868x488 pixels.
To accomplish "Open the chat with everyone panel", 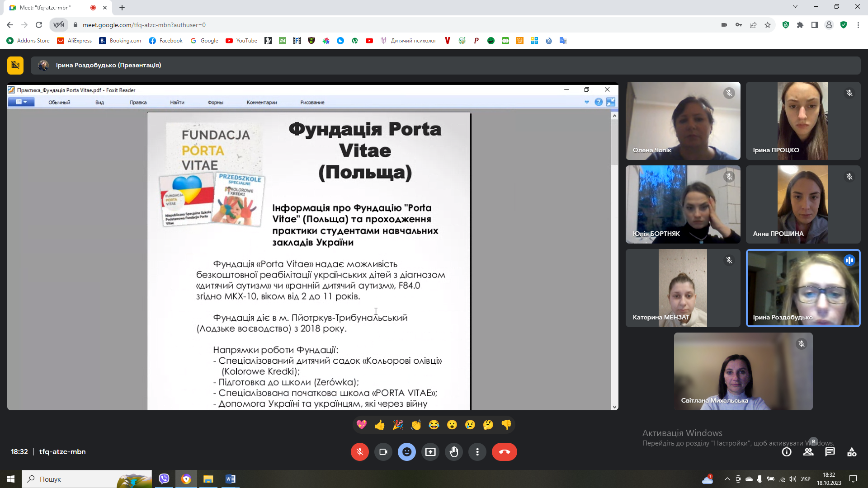I will (830, 452).
